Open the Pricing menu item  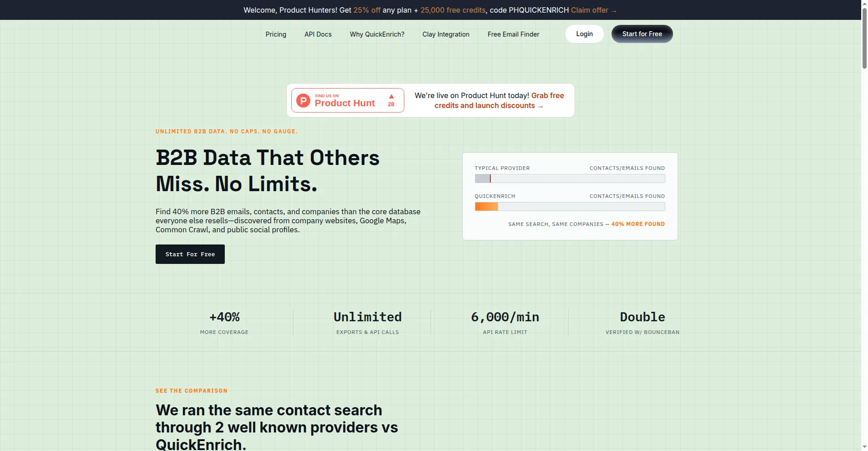(x=276, y=34)
